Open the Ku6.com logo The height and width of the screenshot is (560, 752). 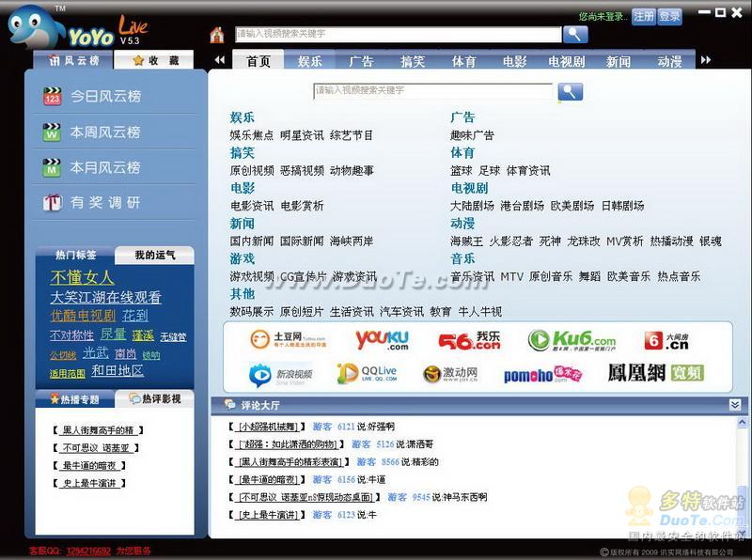[x=572, y=340]
